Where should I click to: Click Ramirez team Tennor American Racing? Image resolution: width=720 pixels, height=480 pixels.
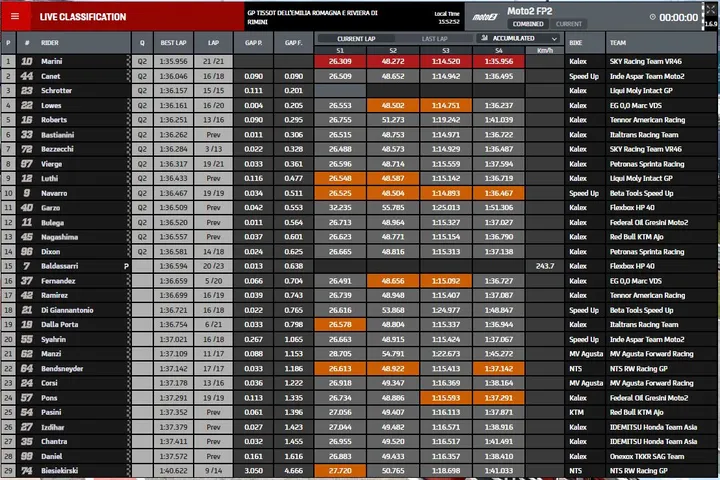647,295
